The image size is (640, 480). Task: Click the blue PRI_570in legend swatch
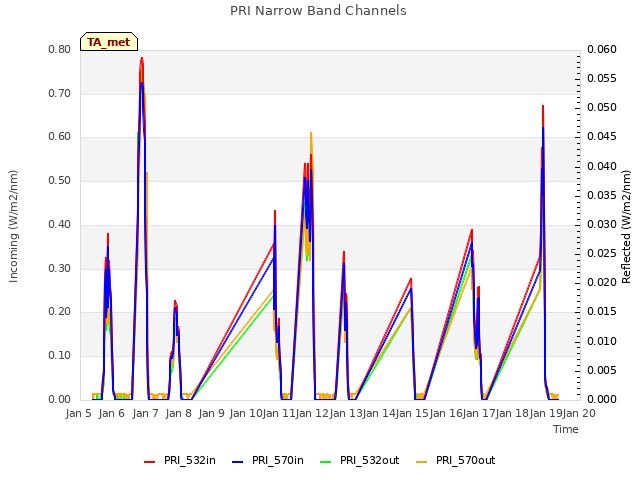(x=238, y=462)
